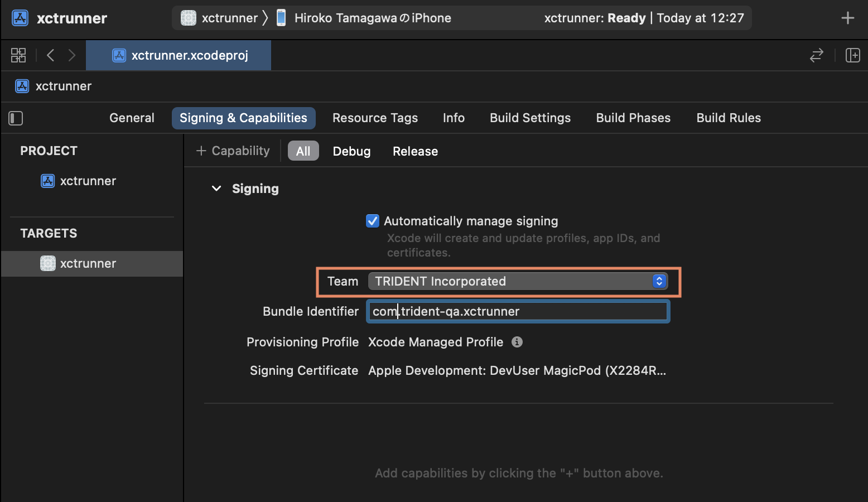Open the related items grid menu
Viewport: 868px width, 502px height.
pos(18,55)
